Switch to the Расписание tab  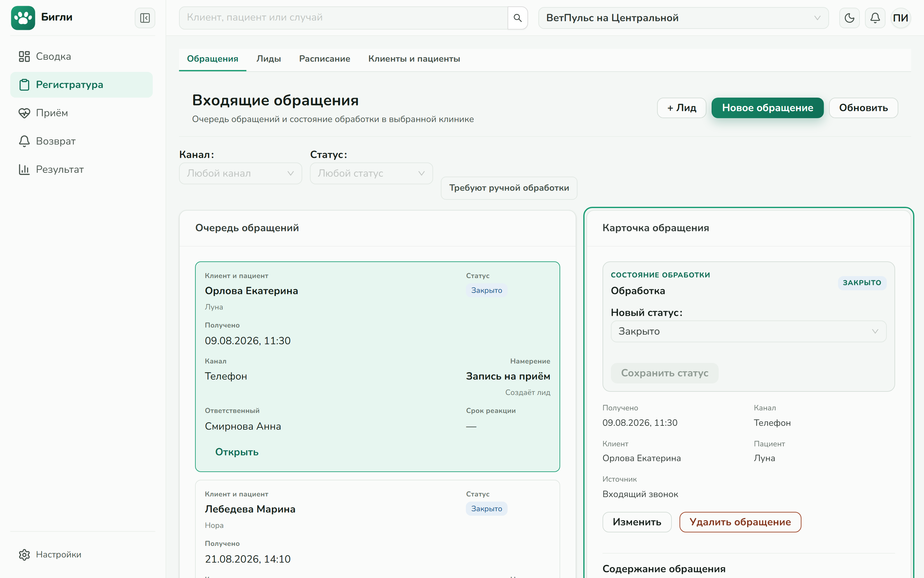pos(324,59)
